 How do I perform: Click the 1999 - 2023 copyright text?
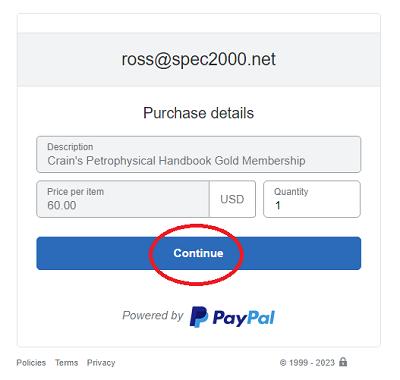[x=312, y=363]
